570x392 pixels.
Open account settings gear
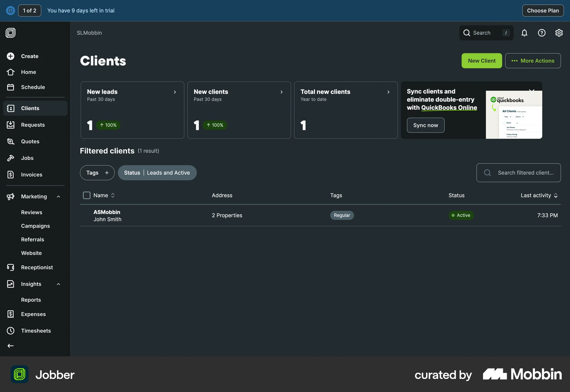pos(559,33)
